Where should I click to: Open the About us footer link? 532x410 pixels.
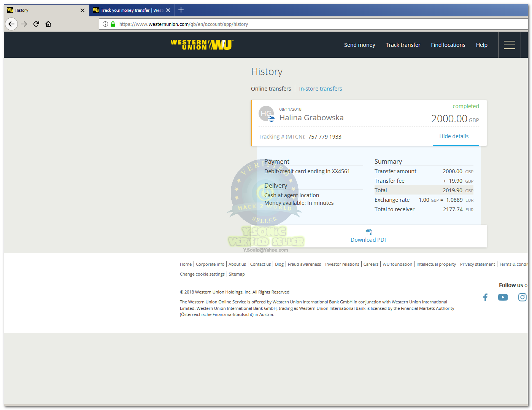[x=237, y=264]
